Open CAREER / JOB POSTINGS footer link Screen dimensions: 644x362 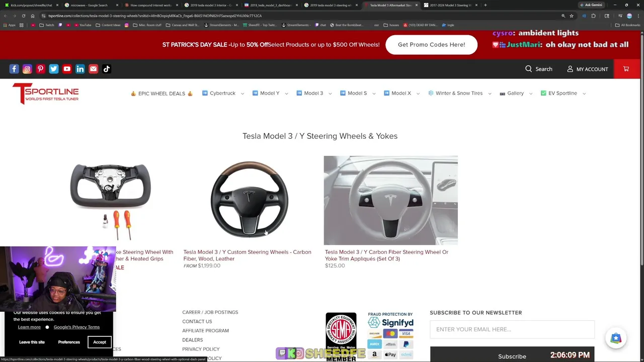coord(210,312)
